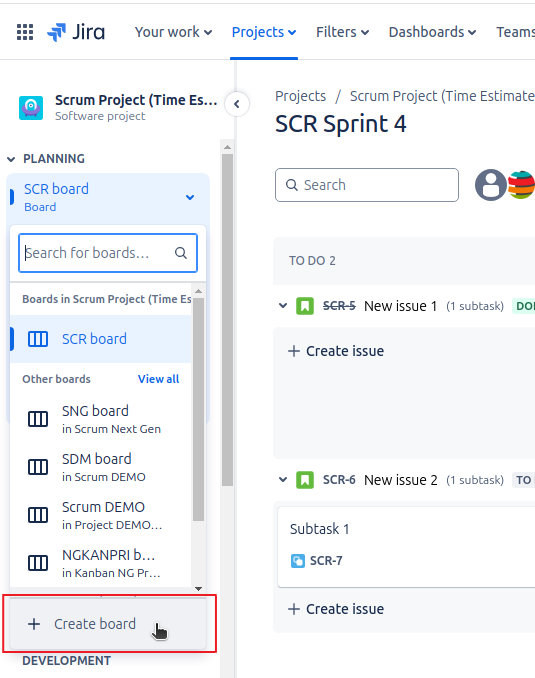Focus the Search for boards field
The width and height of the screenshot is (535, 678).
click(108, 253)
